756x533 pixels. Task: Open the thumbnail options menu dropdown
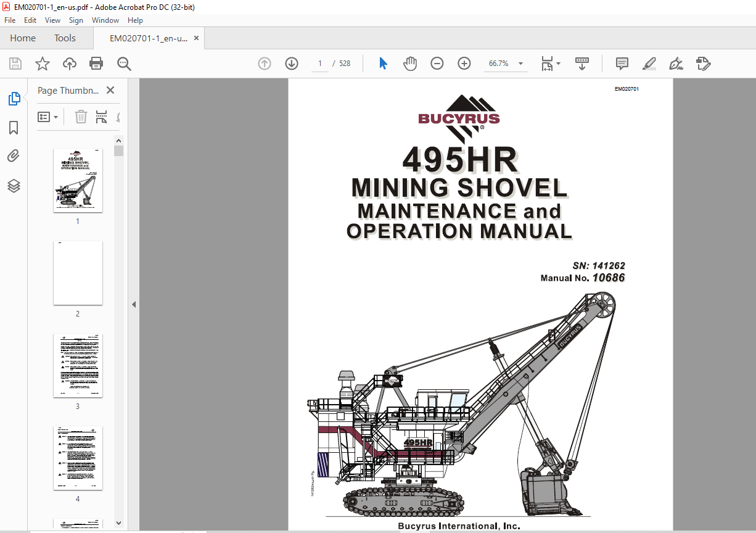48,117
